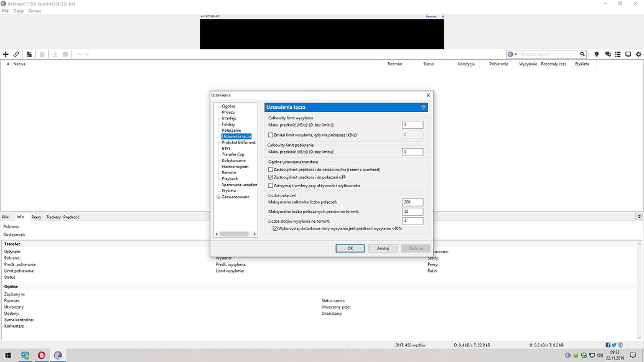This screenshot has height=362, width=644.
Task: Expand the Zaawansowane tree node
Action: click(218, 197)
